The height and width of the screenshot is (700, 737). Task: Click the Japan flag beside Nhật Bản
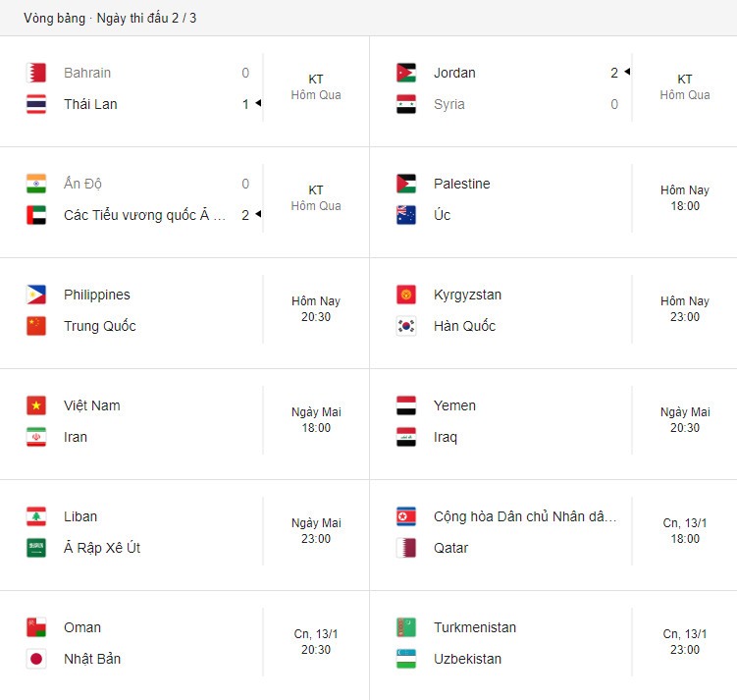tap(36, 659)
